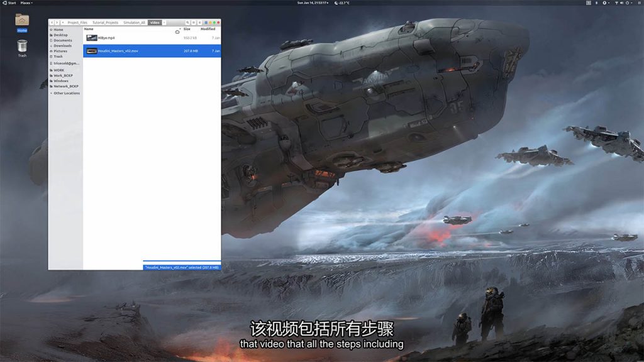Navigate to the Project_Files breadcrumb
The image size is (644, 362).
[77, 23]
